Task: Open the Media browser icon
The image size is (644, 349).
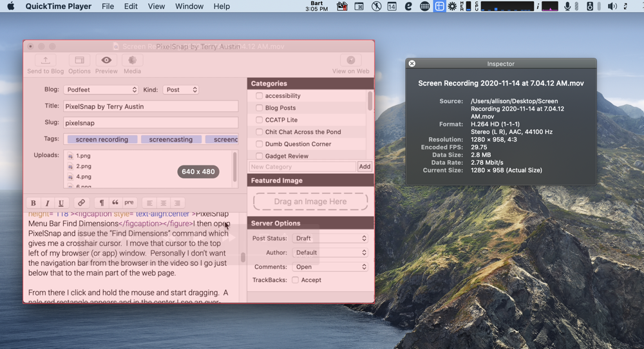Action: pyautogui.click(x=132, y=61)
